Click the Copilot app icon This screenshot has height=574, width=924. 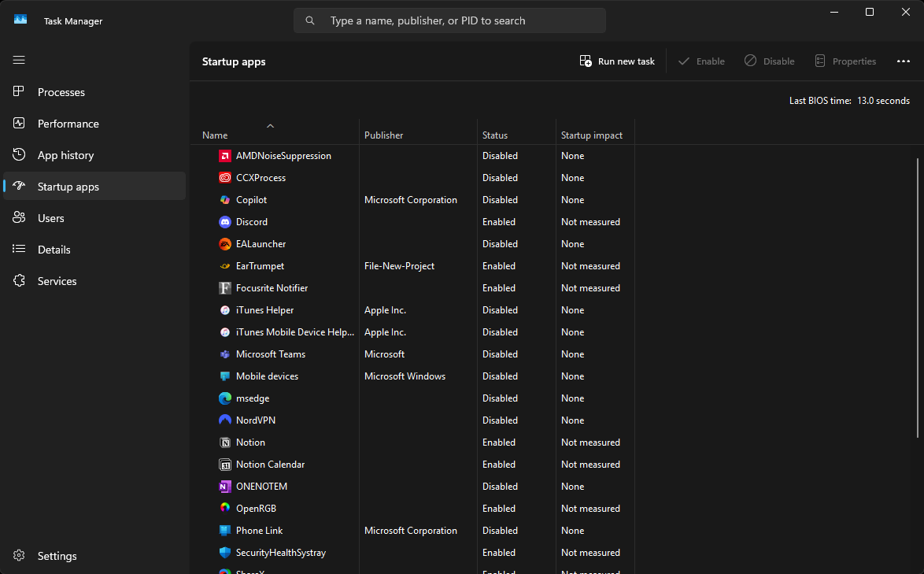coord(224,200)
